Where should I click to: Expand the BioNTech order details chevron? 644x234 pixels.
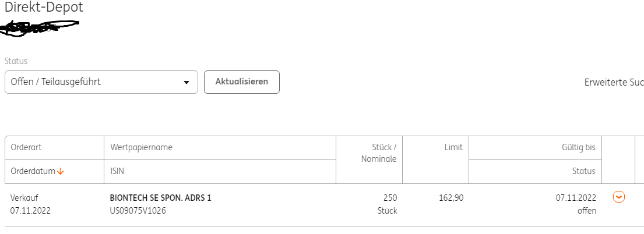[x=619, y=197]
